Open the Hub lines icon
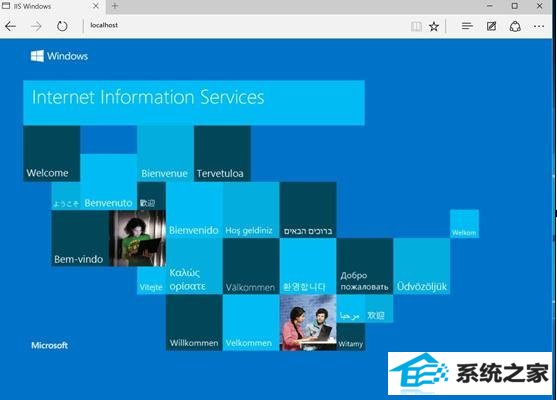Screen dimensions: 557x400 (x=467, y=26)
